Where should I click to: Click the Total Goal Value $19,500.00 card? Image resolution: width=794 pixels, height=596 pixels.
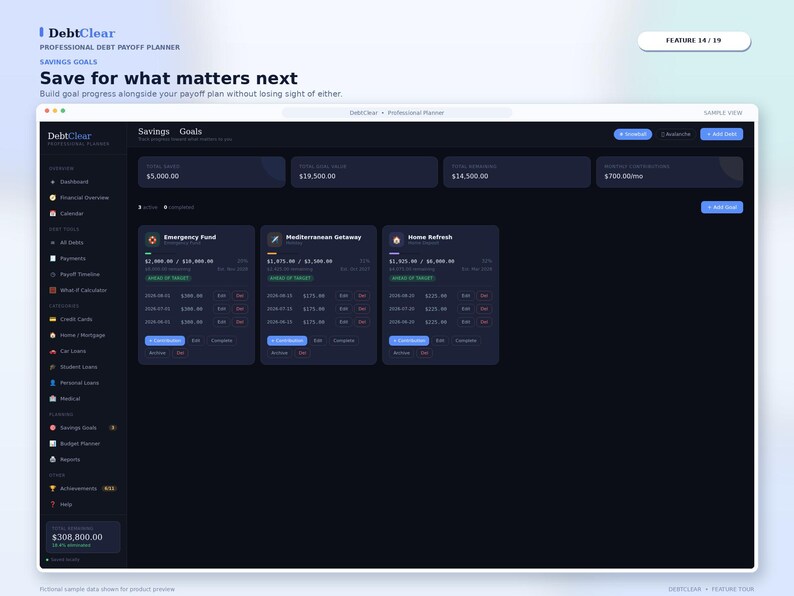365,172
